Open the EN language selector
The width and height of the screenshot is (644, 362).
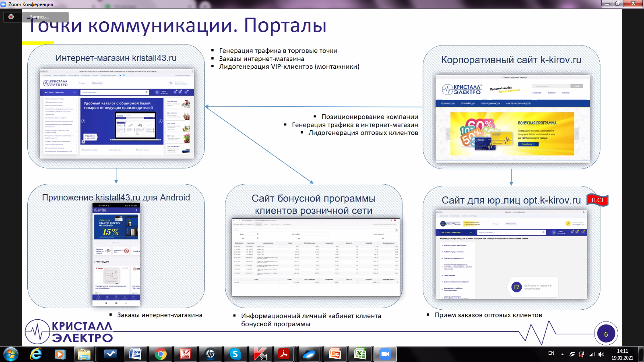click(551, 353)
